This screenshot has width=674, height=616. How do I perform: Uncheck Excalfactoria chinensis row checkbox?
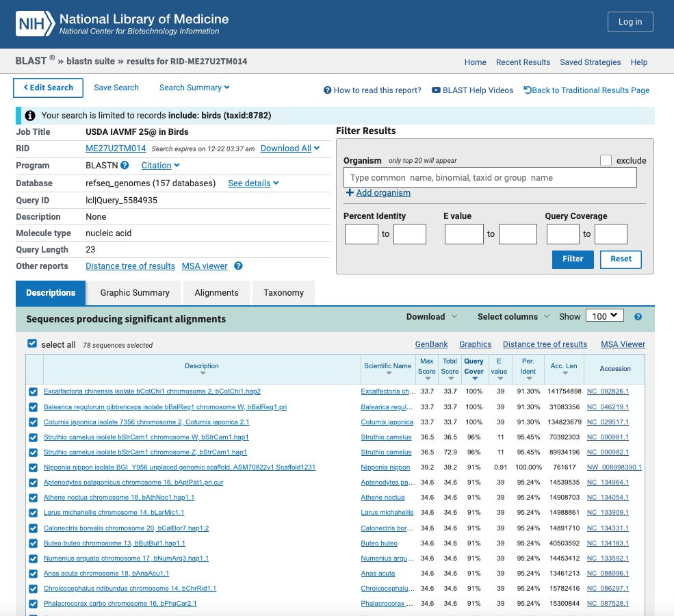(x=33, y=392)
